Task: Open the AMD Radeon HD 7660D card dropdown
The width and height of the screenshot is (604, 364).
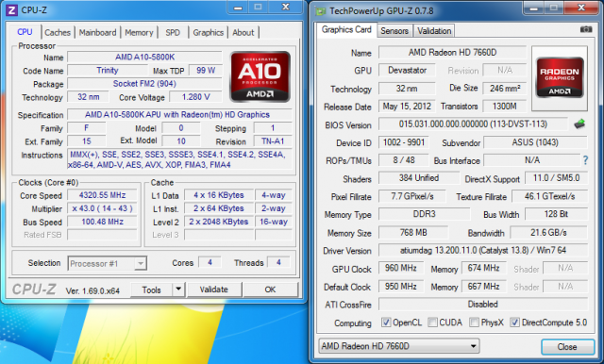Action: click(x=398, y=346)
